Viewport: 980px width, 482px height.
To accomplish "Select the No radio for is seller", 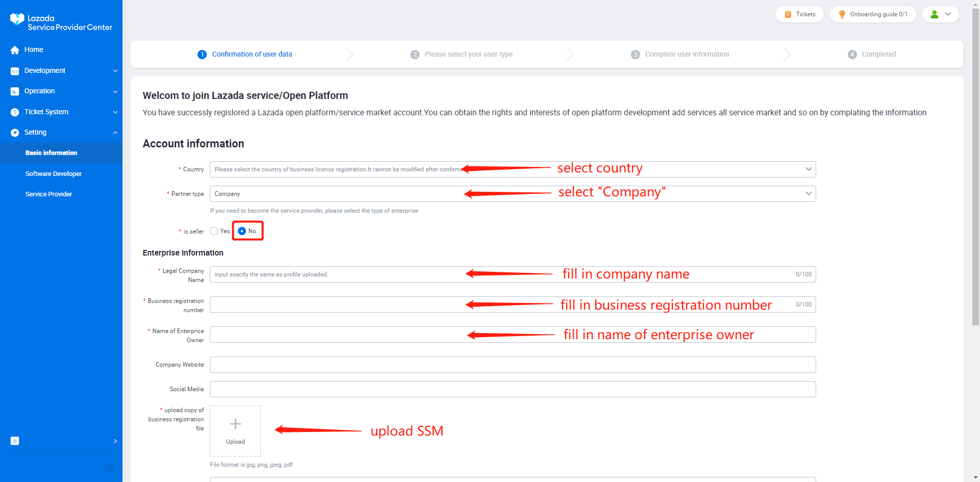I will pyautogui.click(x=242, y=231).
